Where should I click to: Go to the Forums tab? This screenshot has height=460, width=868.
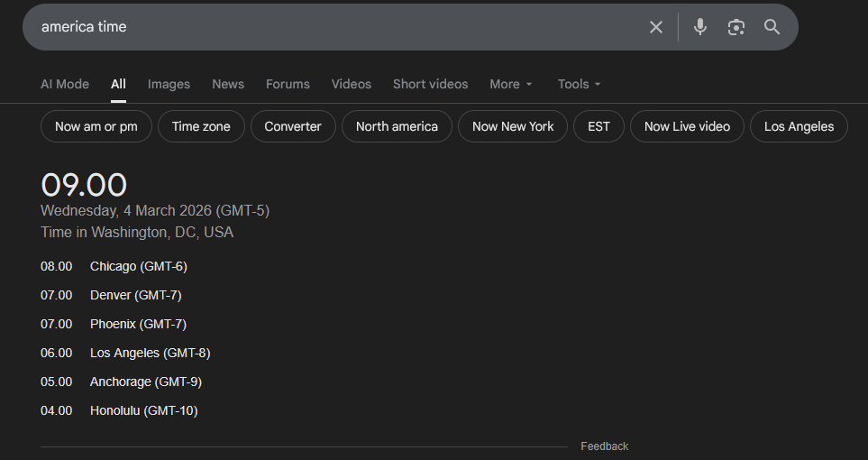[288, 84]
